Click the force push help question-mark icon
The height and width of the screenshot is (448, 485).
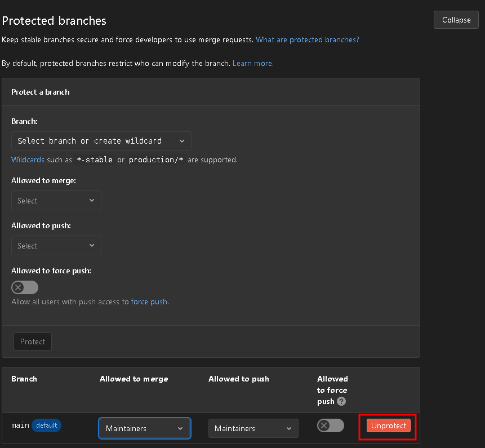click(341, 401)
